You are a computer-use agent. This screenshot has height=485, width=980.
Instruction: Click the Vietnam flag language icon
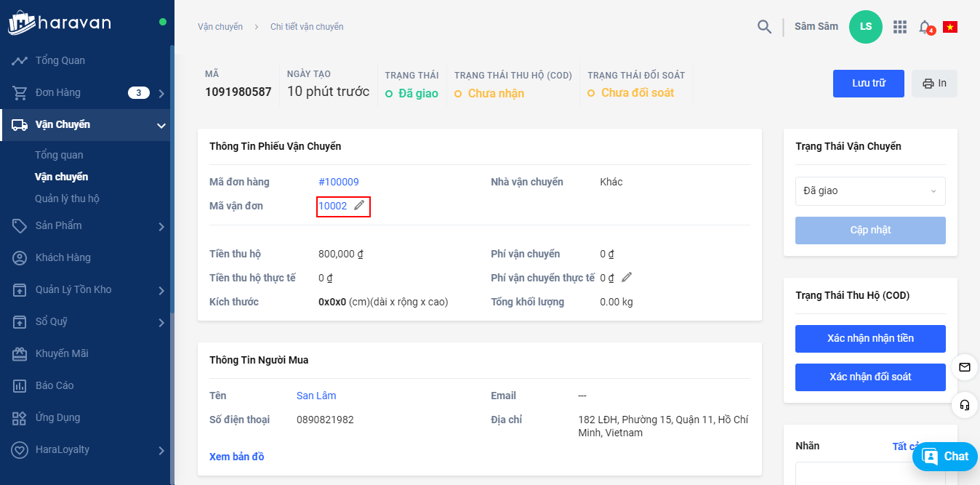949,27
